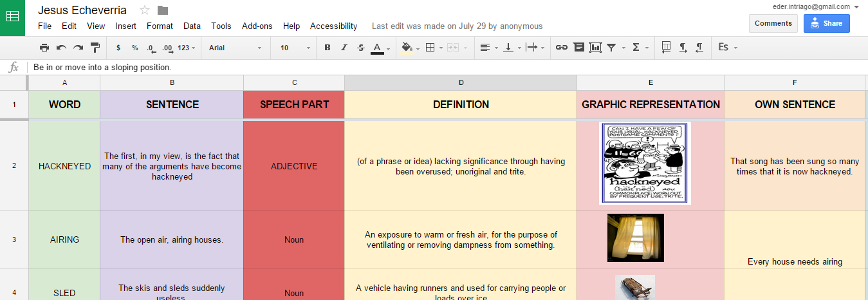Click the insert comment icon in toolbar
The width and height of the screenshot is (868, 300).
pyautogui.click(x=578, y=48)
